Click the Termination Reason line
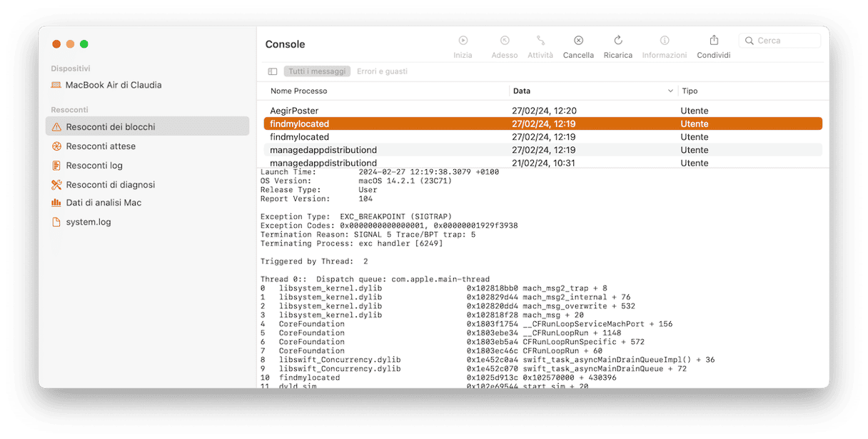 368,234
